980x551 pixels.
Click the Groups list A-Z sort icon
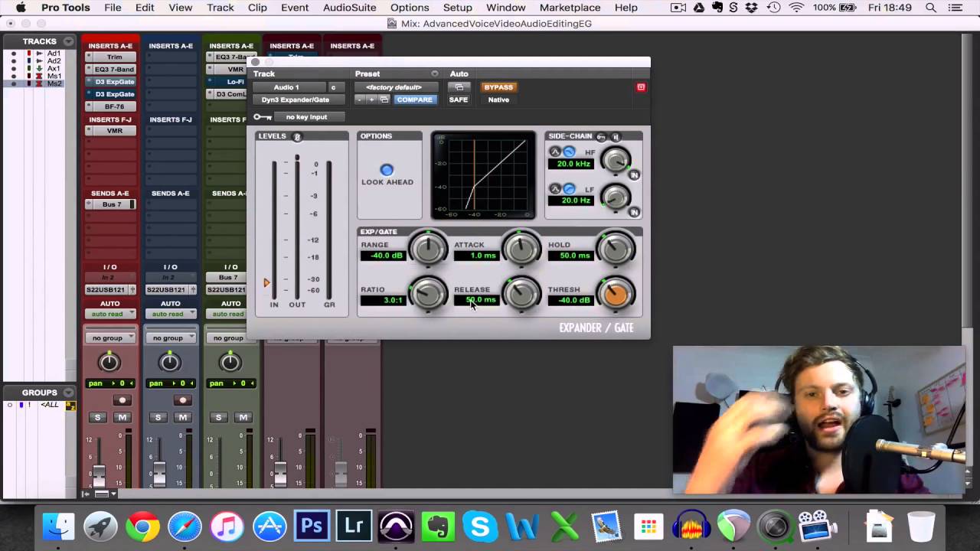(70, 406)
